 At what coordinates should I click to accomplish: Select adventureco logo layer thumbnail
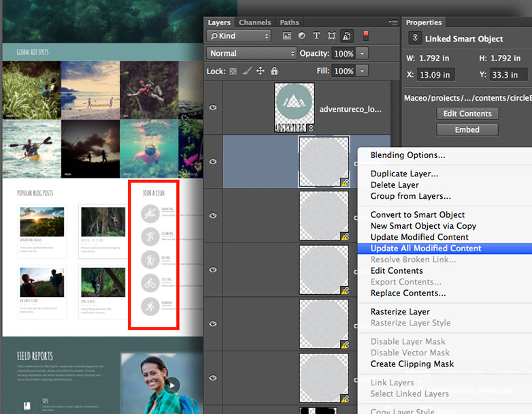click(294, 108)
